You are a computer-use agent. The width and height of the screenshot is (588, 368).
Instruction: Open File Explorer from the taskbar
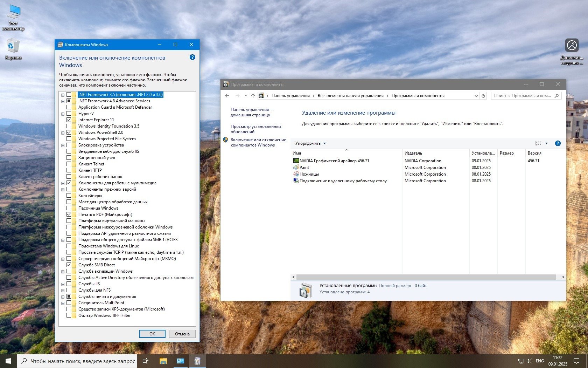163,361
